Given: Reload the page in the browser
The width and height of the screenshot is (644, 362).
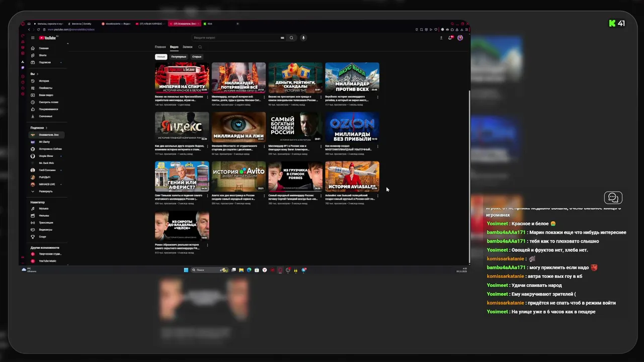Looking at the screenshot, I should coord(38,30).
